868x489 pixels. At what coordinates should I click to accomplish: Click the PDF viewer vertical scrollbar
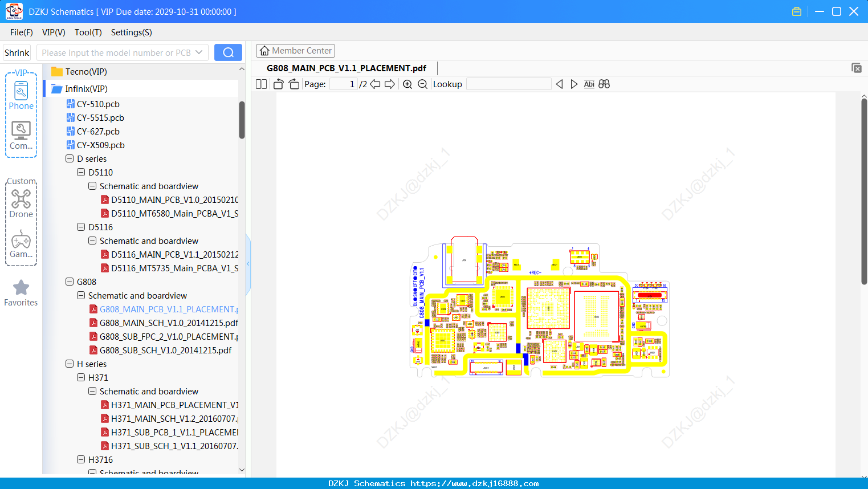point(864,191)
